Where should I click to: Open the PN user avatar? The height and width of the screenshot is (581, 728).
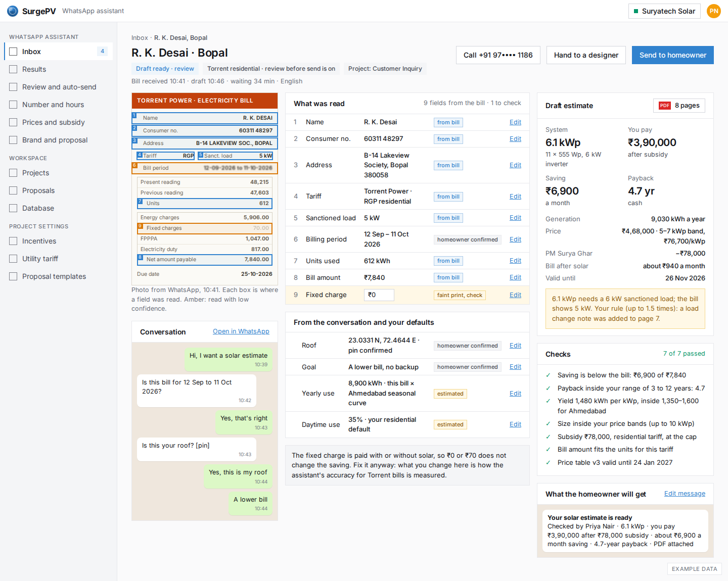713,11
